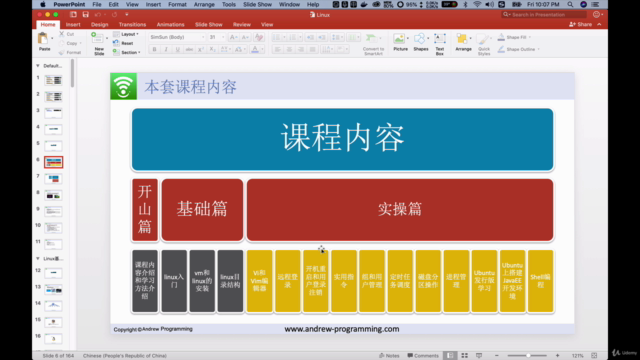Open the font name dropdown SimSun (Body)
The image size is (640, 360).
pos(177,37)
